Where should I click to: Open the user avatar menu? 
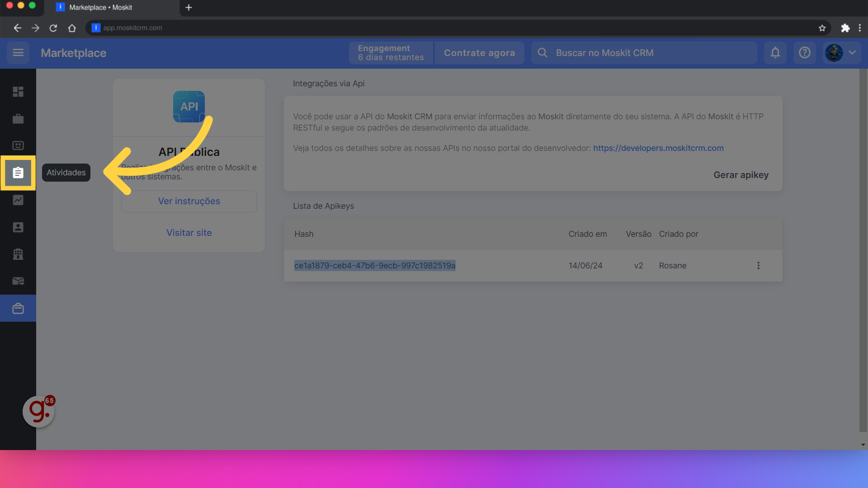[x=841, y=53]
